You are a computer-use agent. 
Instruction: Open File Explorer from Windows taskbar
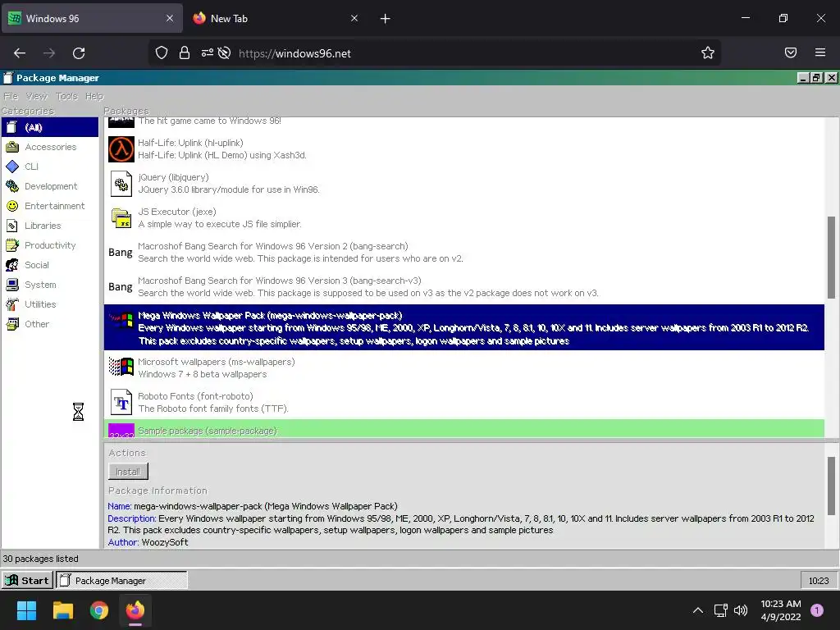tap(62, 610)
